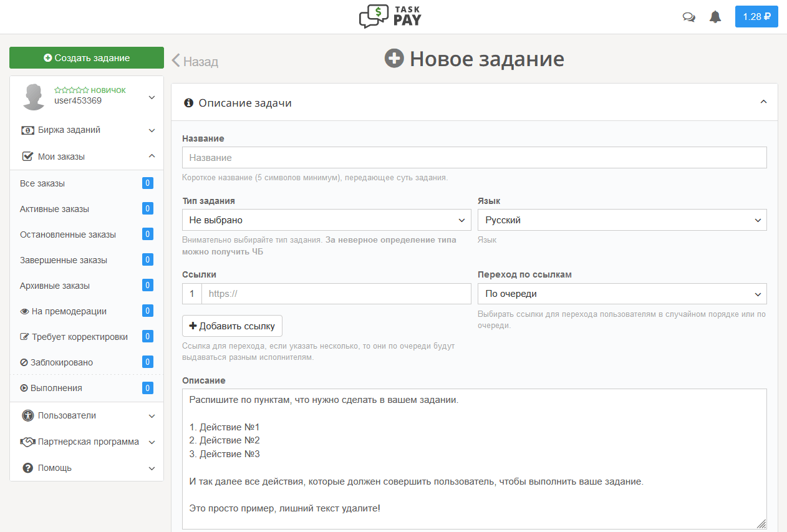
Task: Click the Выполнения count badge
Action: (148, 388)
